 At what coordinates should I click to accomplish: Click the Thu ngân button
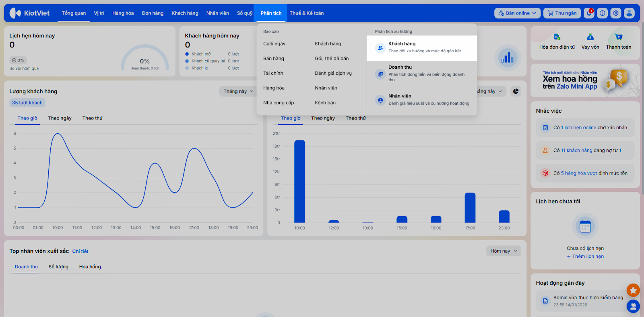pyautogui.click(x=562, y=13)
